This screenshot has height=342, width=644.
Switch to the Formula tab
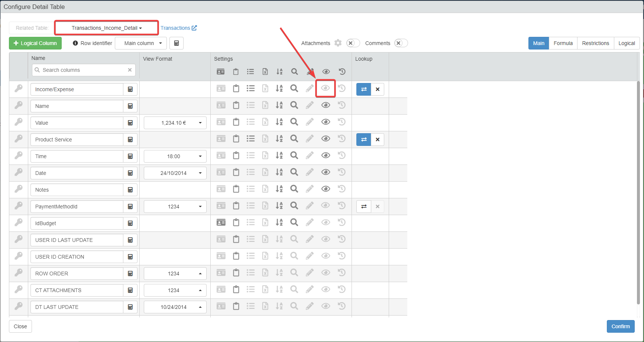coord(563,43)
